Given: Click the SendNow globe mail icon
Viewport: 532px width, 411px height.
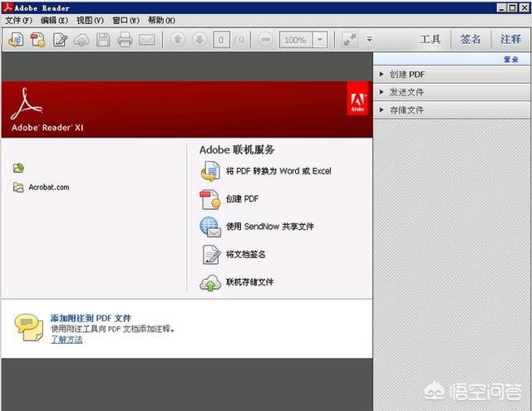Looking at the screenshot, I should pyautogui.click(x=210, y=227).
